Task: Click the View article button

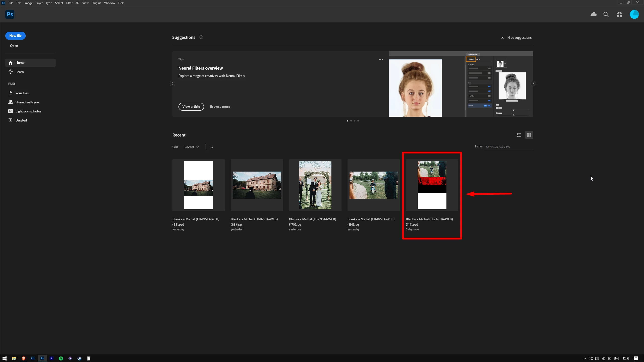Action: [191, 107]
